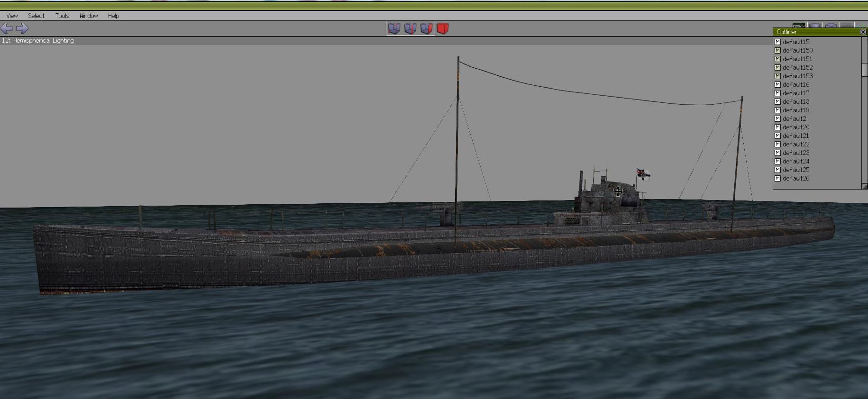
Task: Click the material icon beside default151
Action: coord(777,59)
